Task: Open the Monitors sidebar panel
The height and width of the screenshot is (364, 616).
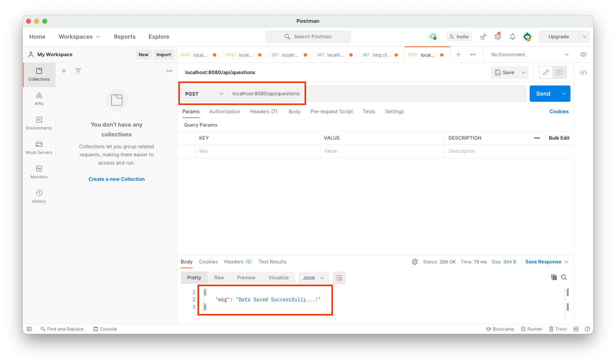Action: (39, 172)
